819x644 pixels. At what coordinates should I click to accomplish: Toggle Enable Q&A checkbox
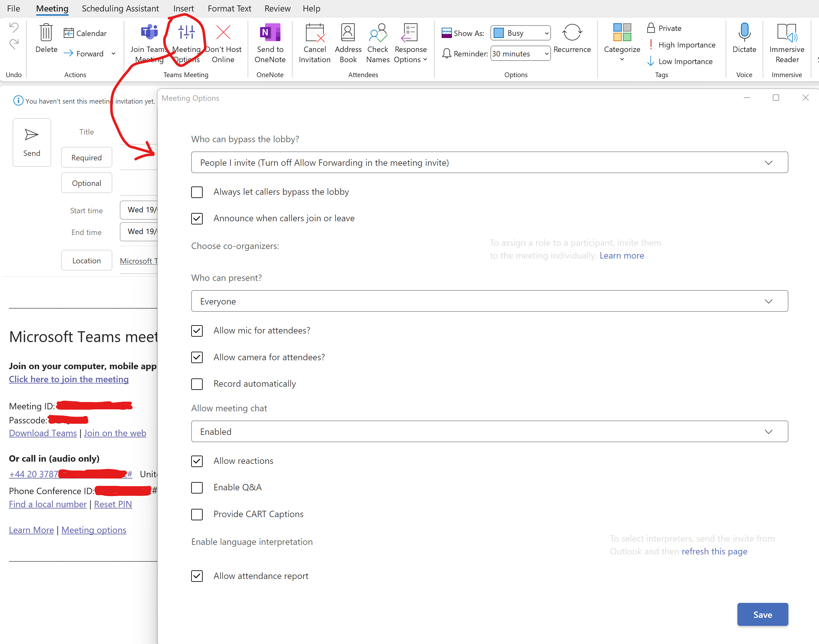[x=197, y=487]
